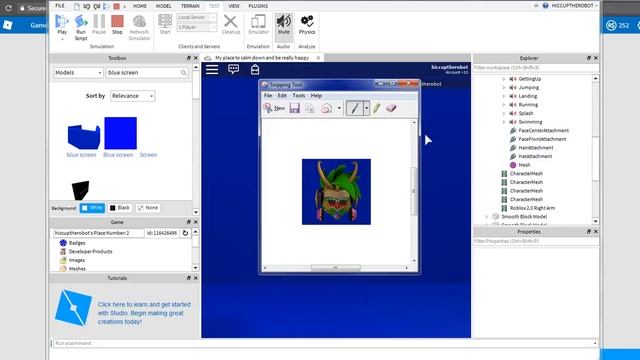
Task: Select the Eraser tool in Snipping Tool
Action: [x=391, y=108]
